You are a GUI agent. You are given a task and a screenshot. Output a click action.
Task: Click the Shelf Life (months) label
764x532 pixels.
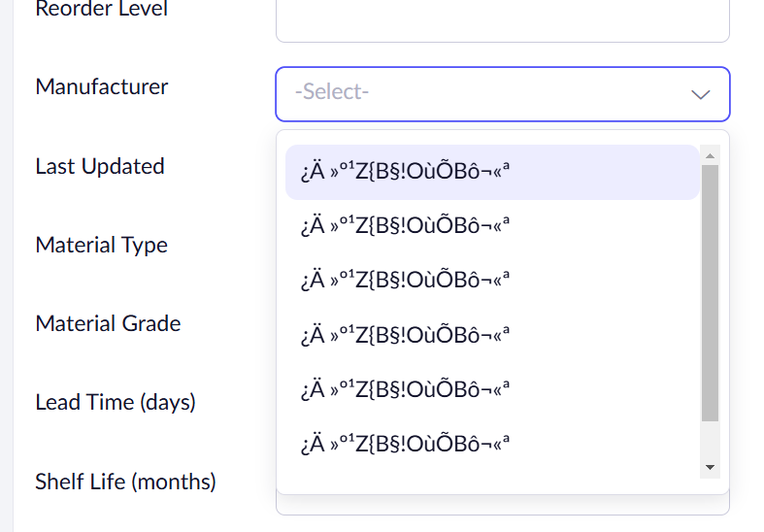click(125, 482)
